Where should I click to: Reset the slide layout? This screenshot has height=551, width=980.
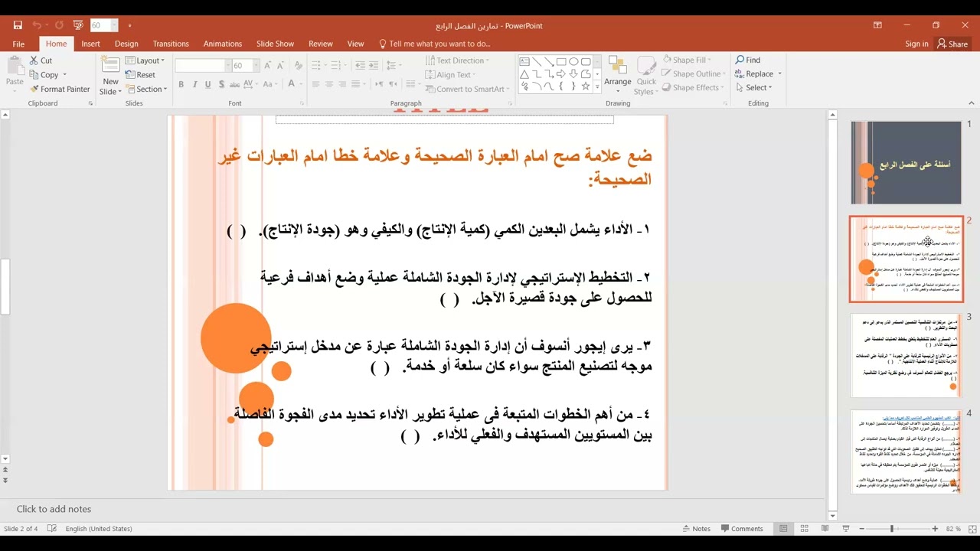(x=140, y=74)
